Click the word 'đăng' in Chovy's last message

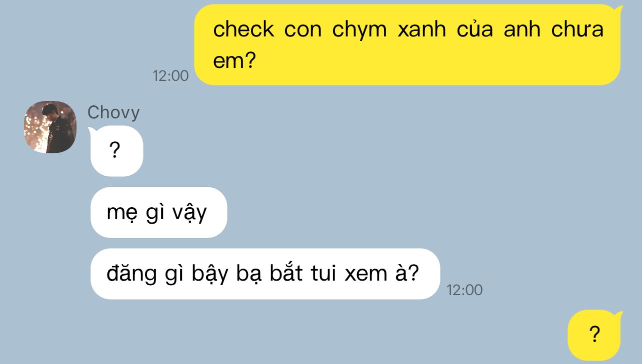point(131,274)
